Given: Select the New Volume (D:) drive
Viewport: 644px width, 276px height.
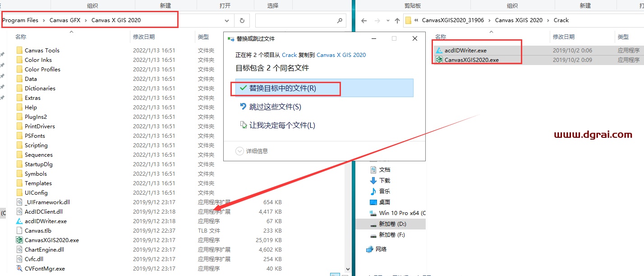Looking at the screenshot, I should (x=391, y=224).
